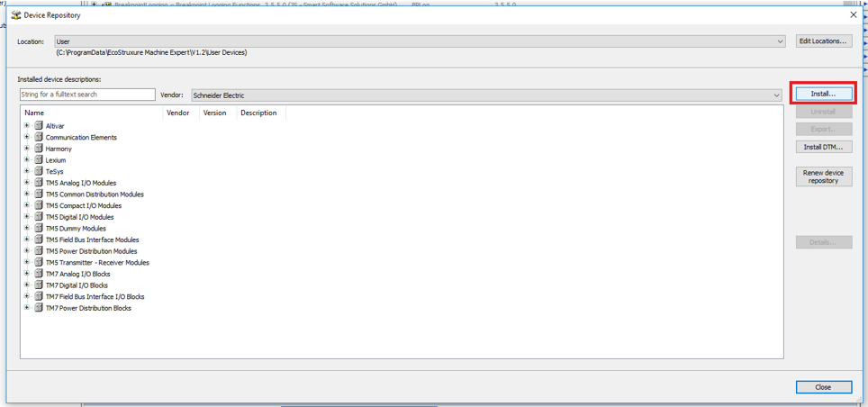Open the Location dropdown
Screen dimensions: 868x407
coord(780,41)
